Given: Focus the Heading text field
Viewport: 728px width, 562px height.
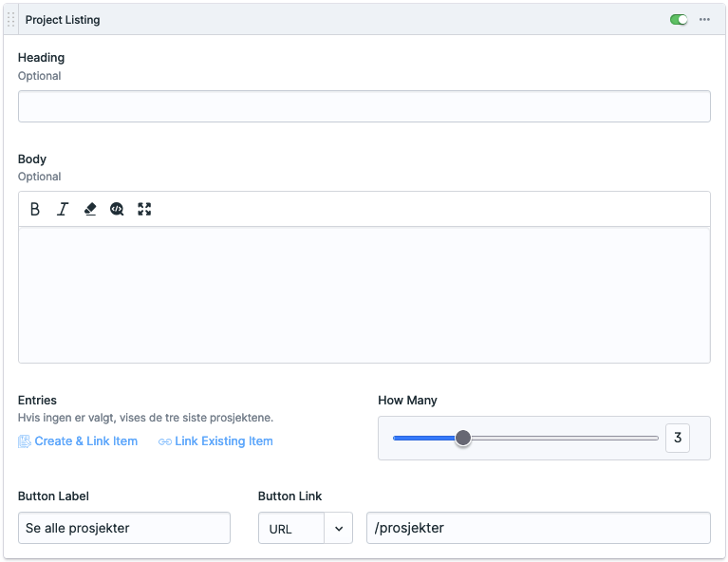Looking at the screenshot, I should tap(364, 106).
